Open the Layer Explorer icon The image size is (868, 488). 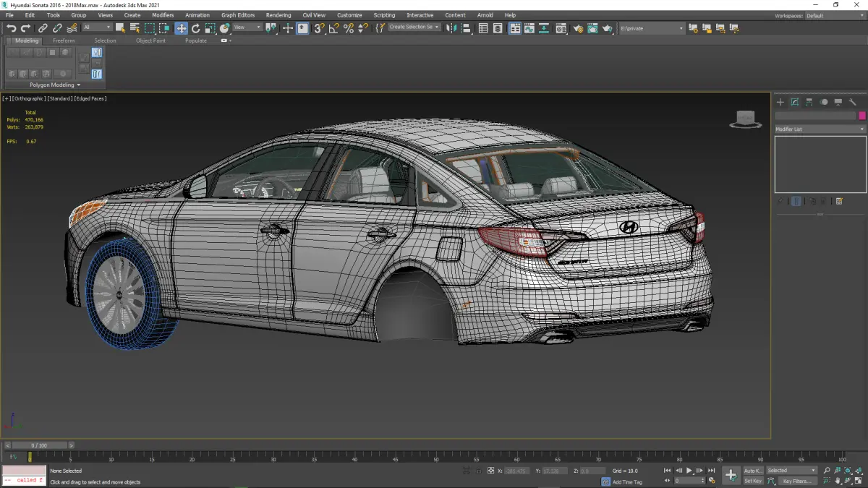click(498, 28)
